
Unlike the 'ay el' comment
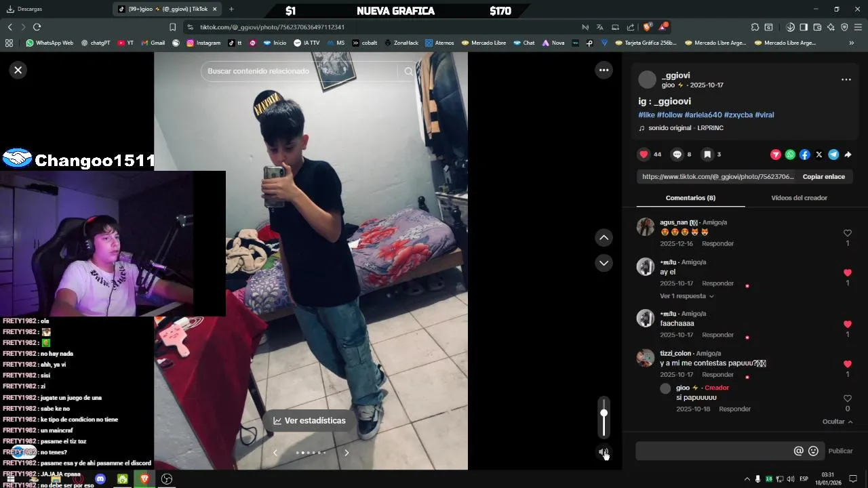point(847,272)
